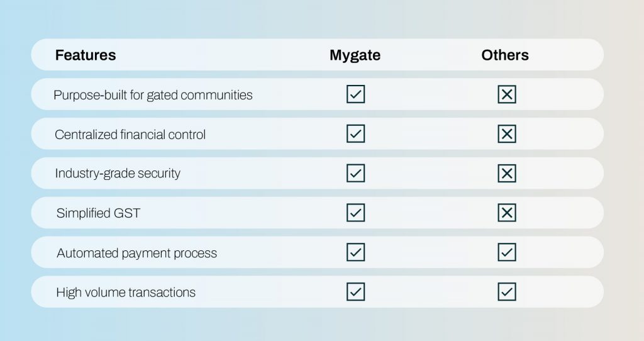Select the Mygate column header
Image resolution: width=644 pixels, height=341 pixels.
(x=355, y=55)
